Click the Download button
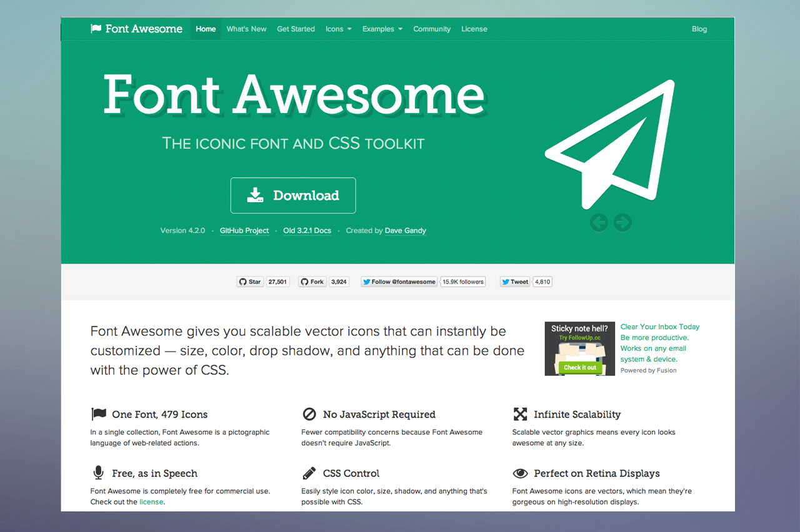The width and height of the screenshot is (800, 532). pos(293,195)
